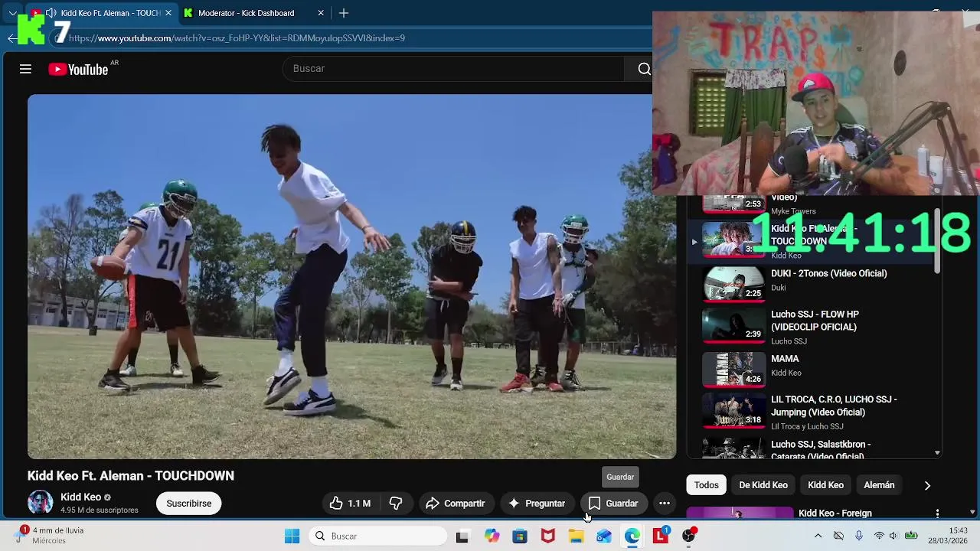Save the video with Guardar
The height and width of the screenshot is (551, 980).
click(613, 504)
